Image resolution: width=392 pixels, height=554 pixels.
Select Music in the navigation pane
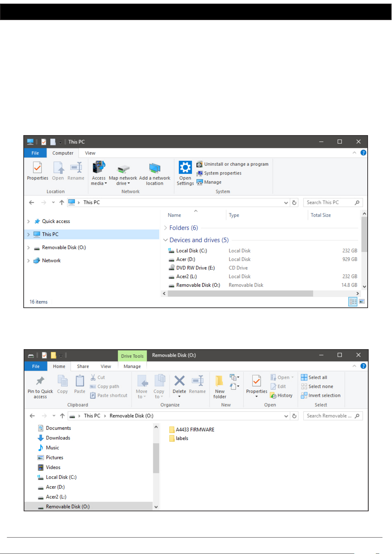click(x=48, y=448)
